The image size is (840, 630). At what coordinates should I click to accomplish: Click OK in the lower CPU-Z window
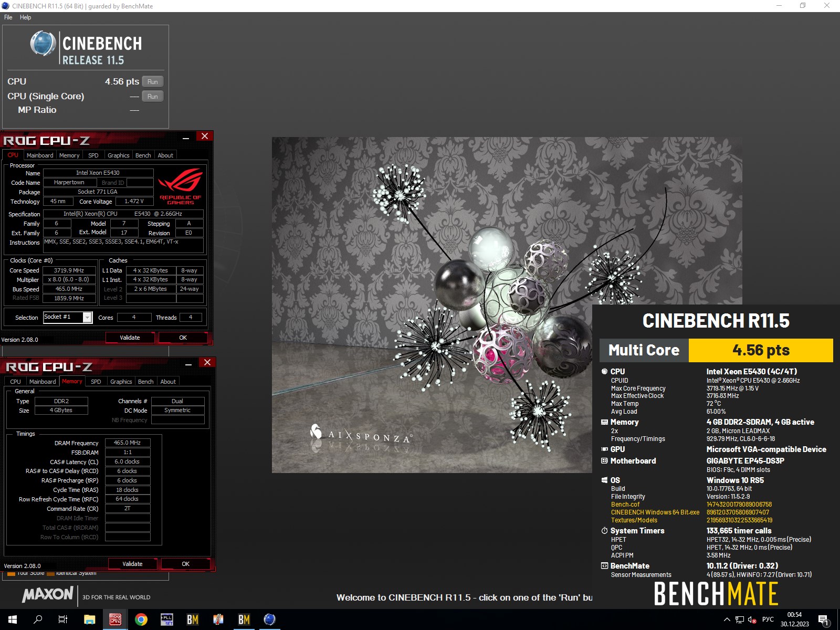[186, 564]
